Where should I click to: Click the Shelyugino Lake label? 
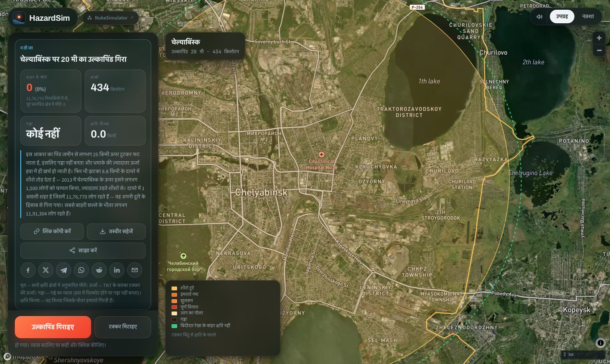coord(530,173)
